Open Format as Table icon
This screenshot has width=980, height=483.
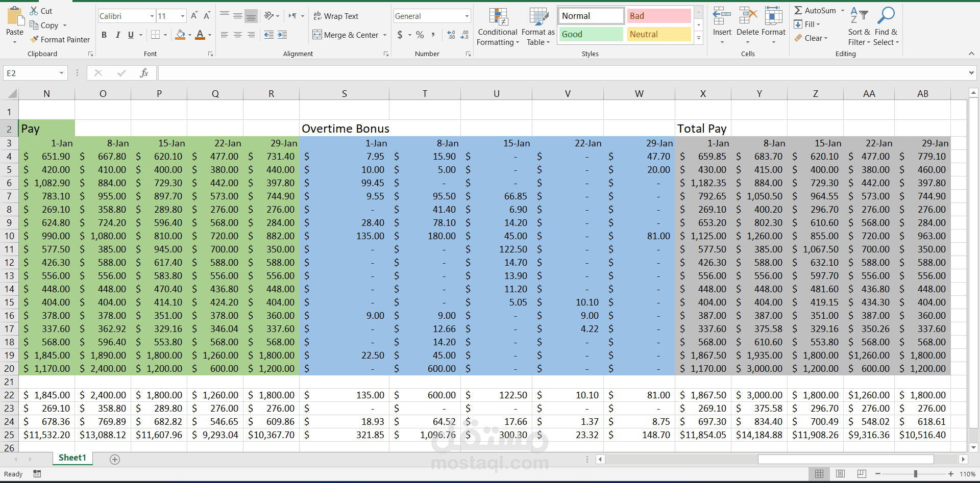(538, 16)
